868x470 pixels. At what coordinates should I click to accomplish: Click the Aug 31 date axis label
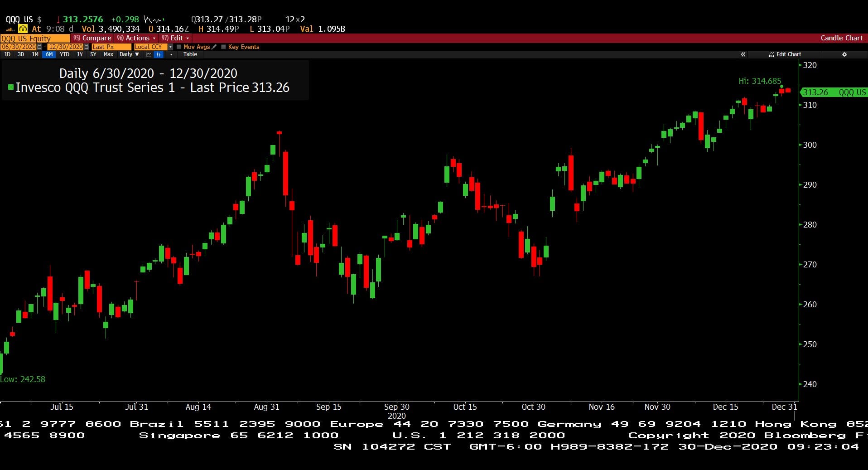[267, 407]
